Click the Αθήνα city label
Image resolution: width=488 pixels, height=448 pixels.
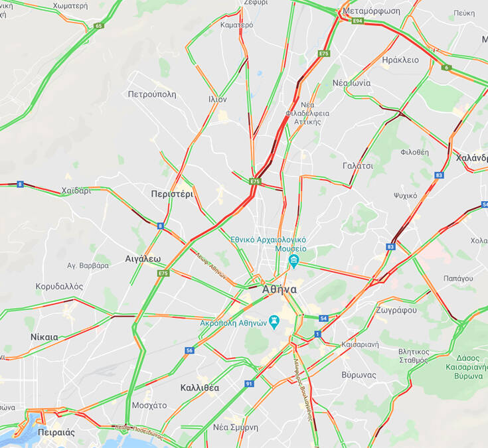point(280,289)
